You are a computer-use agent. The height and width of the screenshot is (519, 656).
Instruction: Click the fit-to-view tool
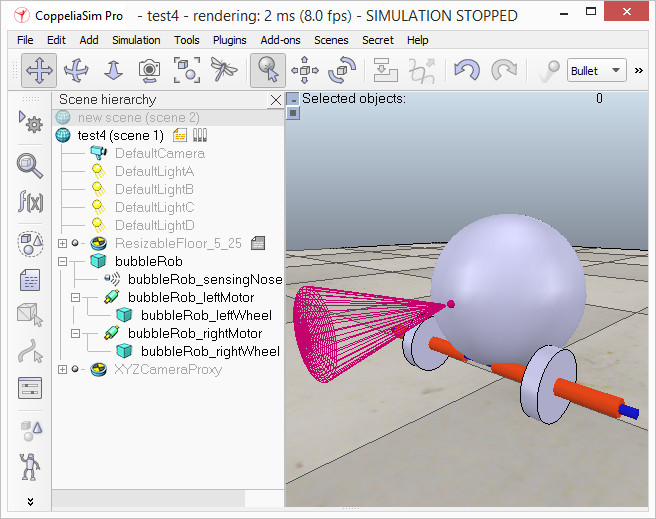tap(186, 70)
